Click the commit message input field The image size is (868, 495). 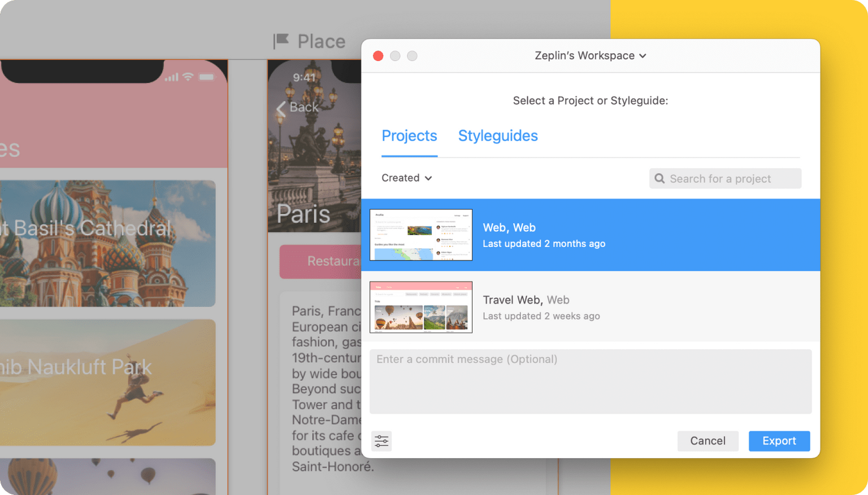pyautogui.click(x=591, y=381)
